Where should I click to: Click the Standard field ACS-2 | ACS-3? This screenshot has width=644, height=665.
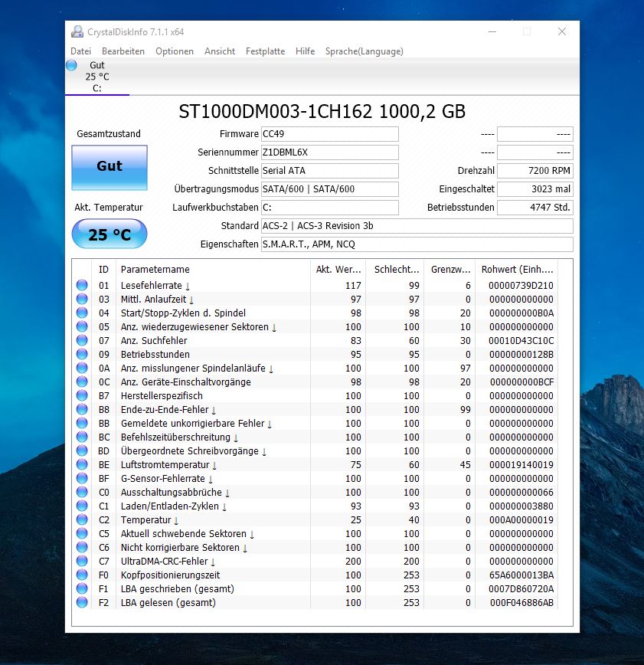tap(417, 225)
